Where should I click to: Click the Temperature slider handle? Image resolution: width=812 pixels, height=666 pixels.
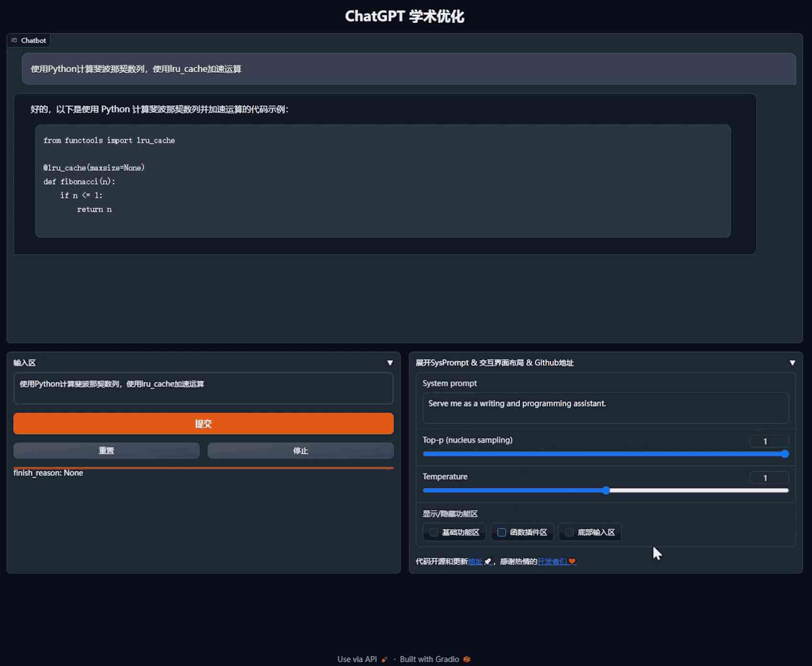click(606, 490)
